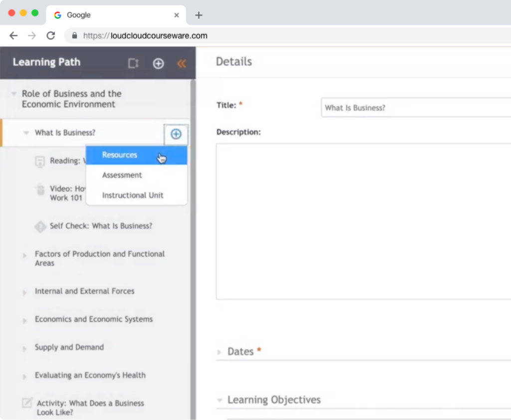Pick Instructional Unit from the menu
Viewport: 511px width, 420px height.
(x=133, y=195)
